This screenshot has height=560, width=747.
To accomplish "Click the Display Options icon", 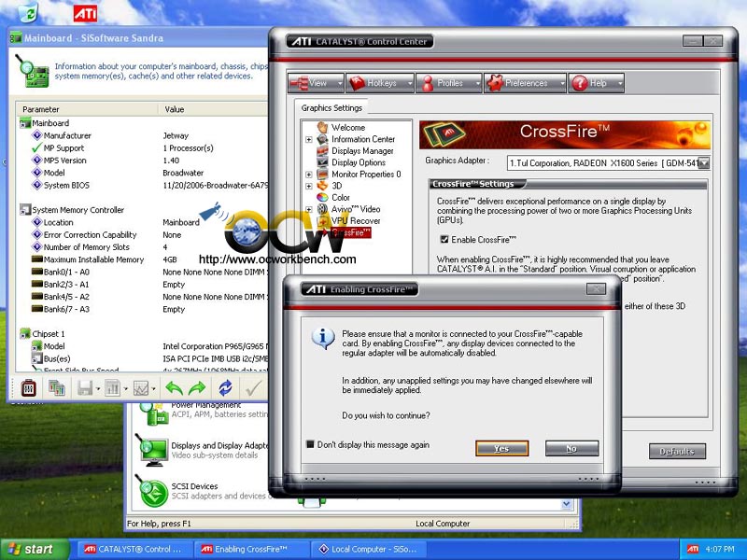I will [322, 162].
